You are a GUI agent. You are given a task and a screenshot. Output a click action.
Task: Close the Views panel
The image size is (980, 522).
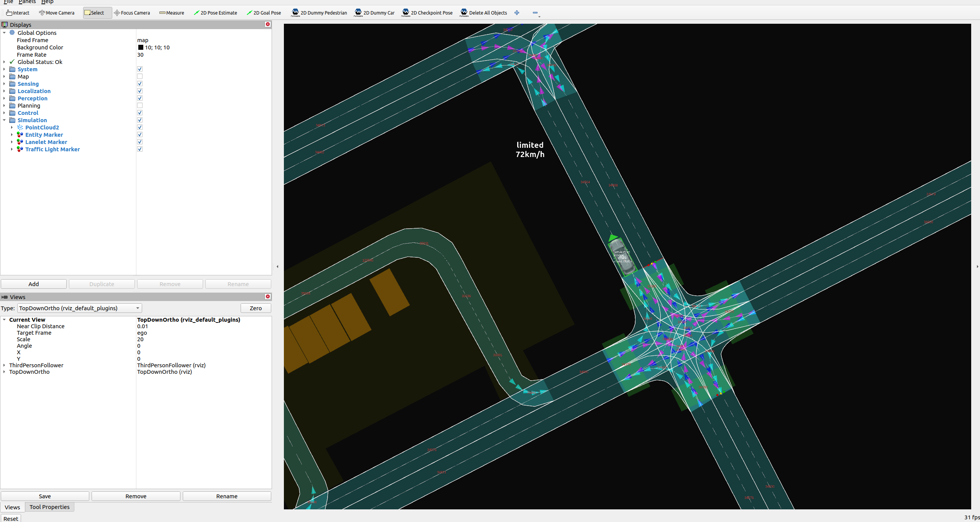tap(268, 297)
